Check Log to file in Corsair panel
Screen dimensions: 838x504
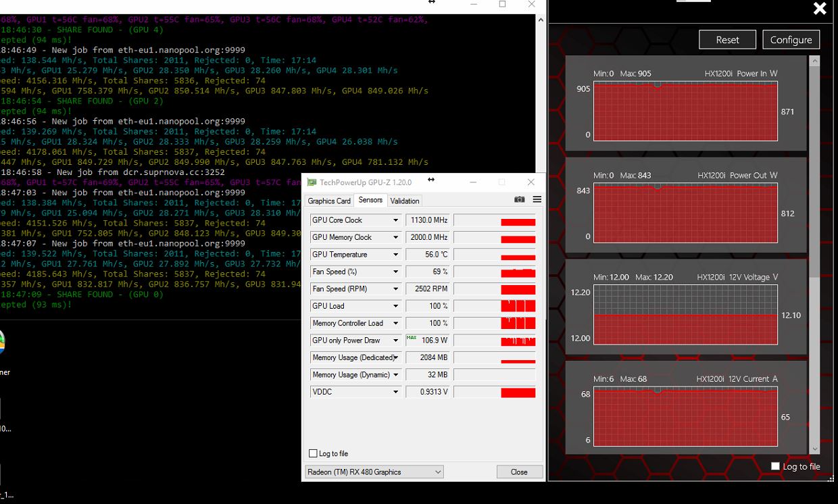point(775,466)
